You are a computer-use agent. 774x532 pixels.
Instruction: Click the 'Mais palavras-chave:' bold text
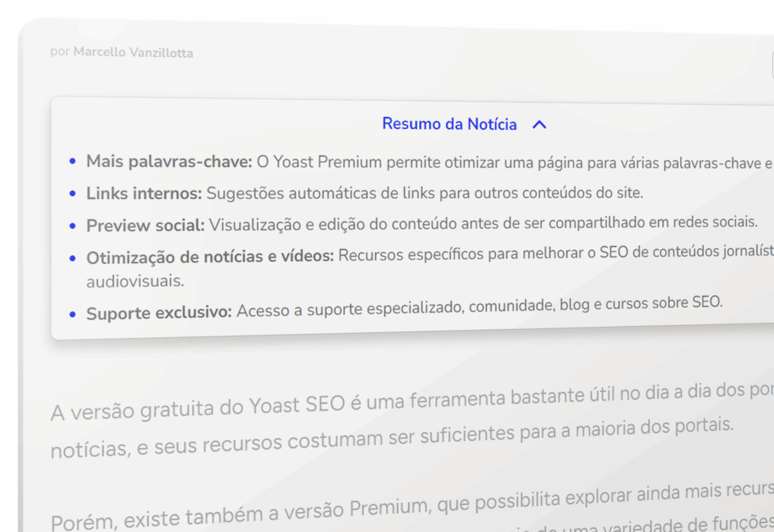pos(169,161)
